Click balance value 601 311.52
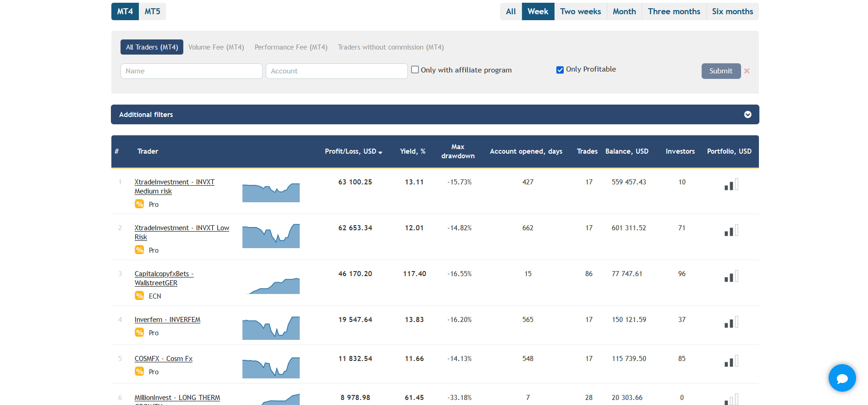 click(x=629, y=228)
